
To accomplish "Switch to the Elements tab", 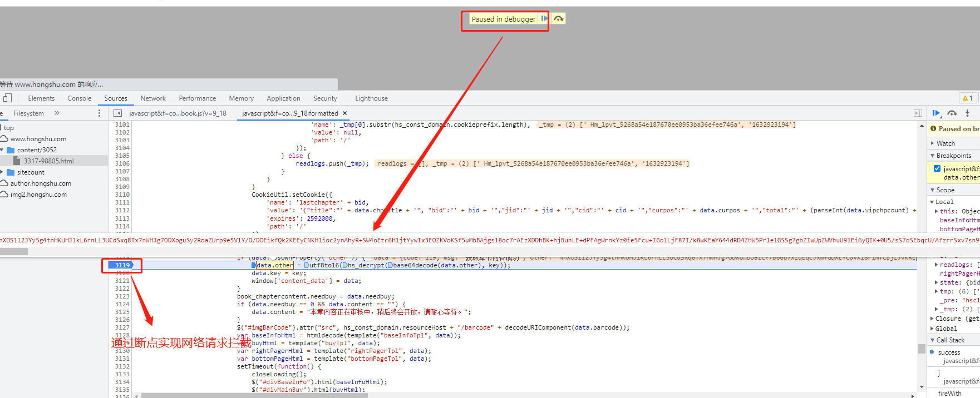I will (x=41, y=98).
